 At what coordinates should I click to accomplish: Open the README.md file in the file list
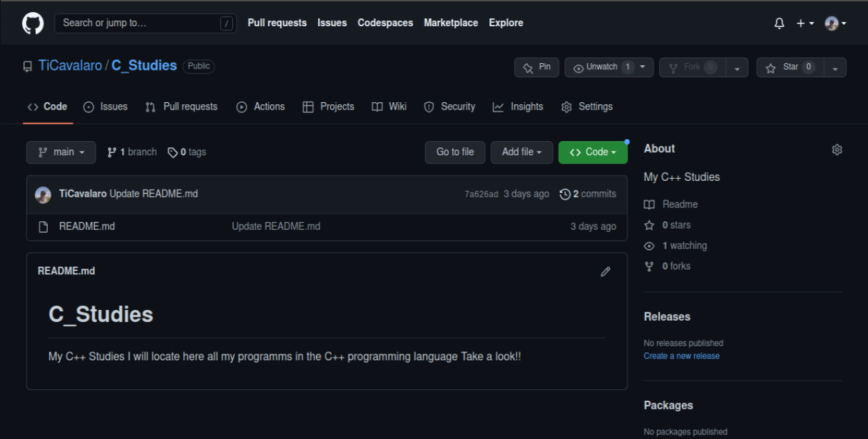[x=87, y=227]
